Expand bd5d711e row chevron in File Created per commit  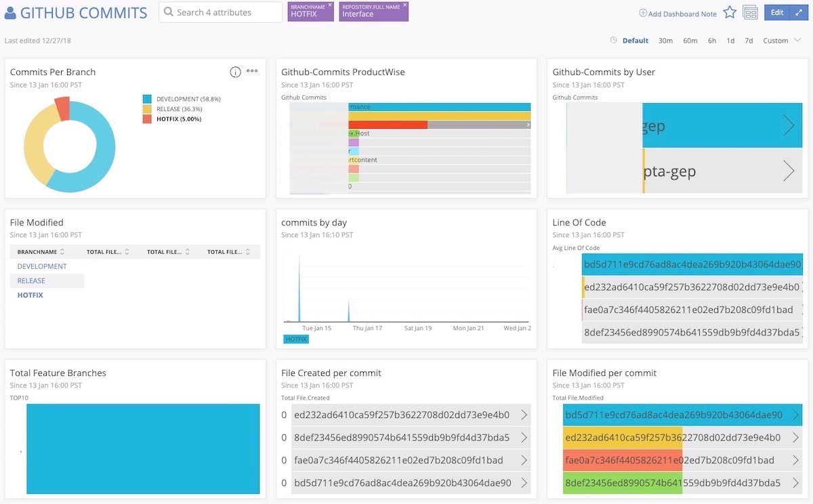pos(524,483)
